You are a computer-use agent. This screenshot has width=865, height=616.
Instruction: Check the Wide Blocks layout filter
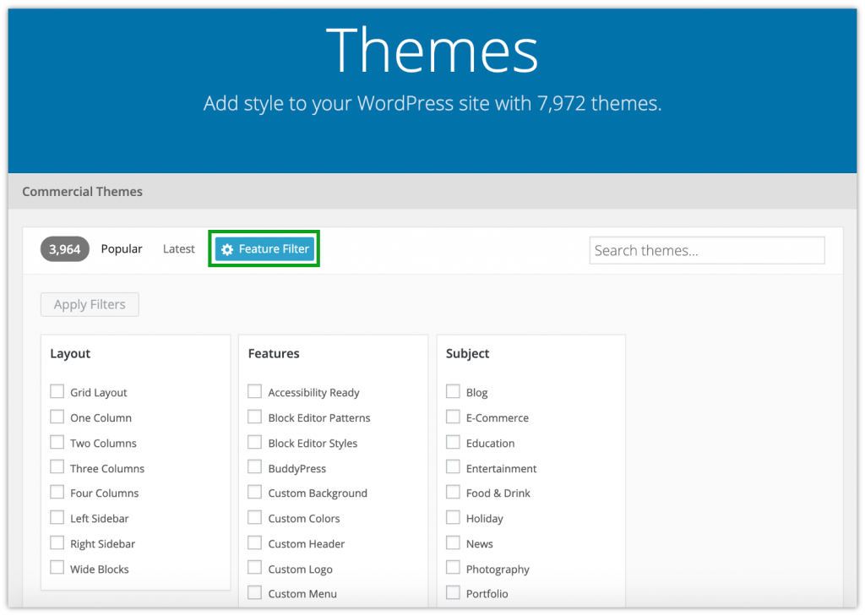(57, 568)
